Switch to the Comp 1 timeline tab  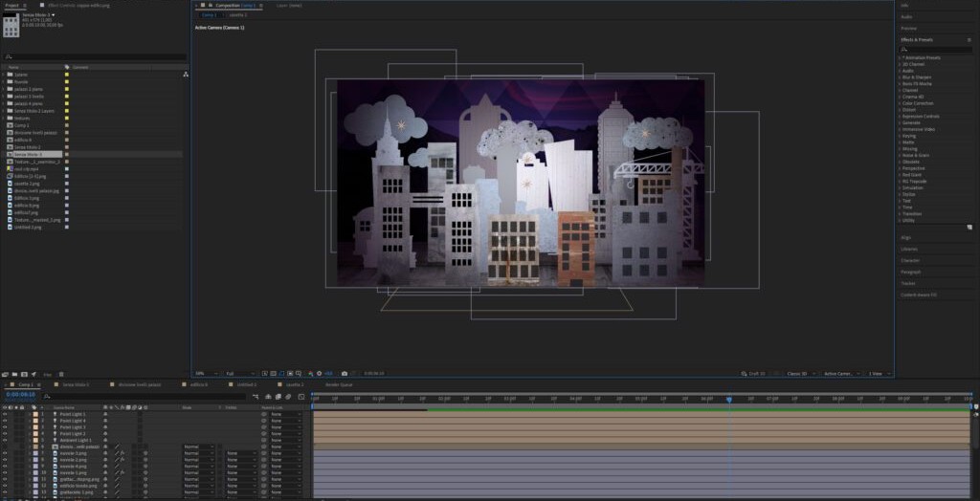26,384
